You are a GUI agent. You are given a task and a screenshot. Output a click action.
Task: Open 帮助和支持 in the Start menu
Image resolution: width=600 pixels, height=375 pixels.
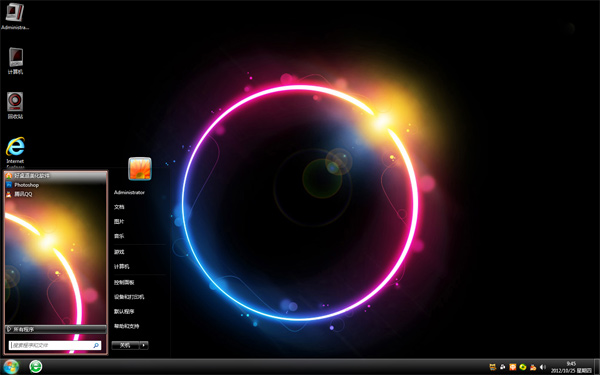pos(126,326)
